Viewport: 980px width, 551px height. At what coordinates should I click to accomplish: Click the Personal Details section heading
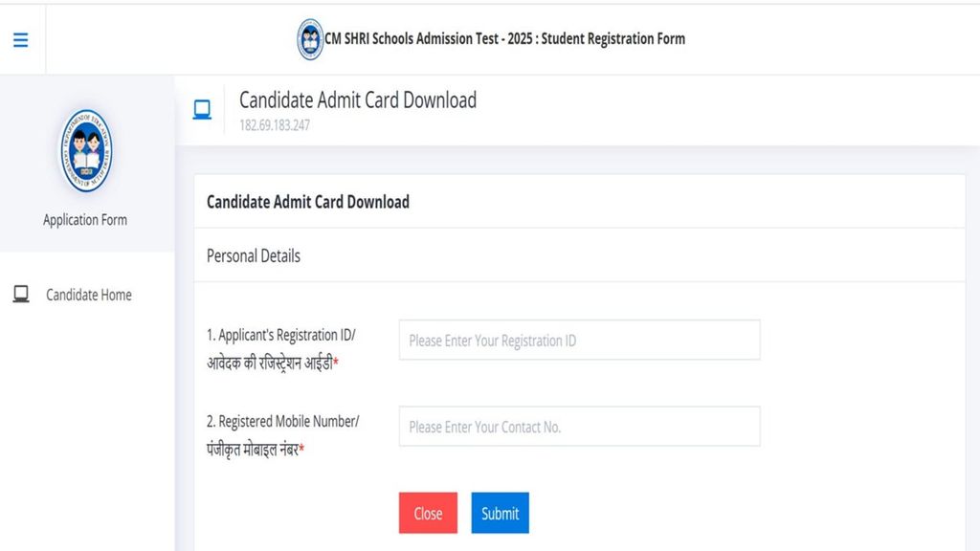(x=253, y=256)
